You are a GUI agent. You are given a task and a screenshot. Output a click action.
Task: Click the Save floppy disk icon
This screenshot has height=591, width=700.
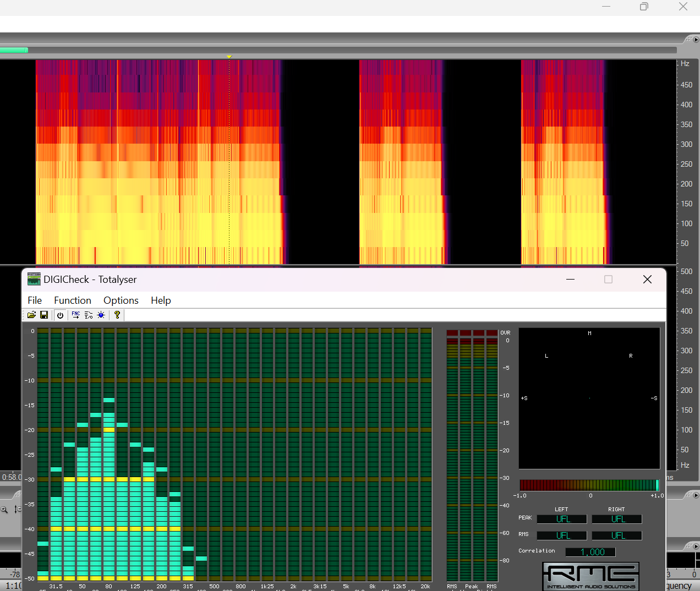coord(44,315)
